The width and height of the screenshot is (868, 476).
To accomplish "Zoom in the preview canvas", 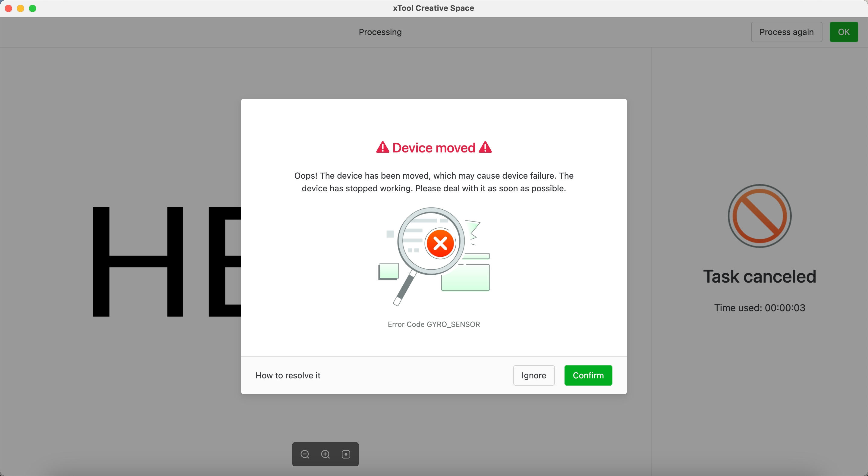I will (325, 454).
